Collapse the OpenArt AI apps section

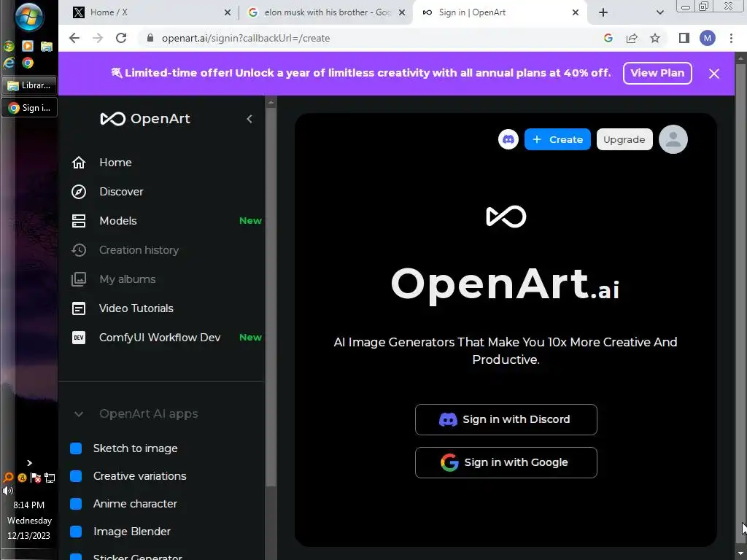(x=79, y=414)
